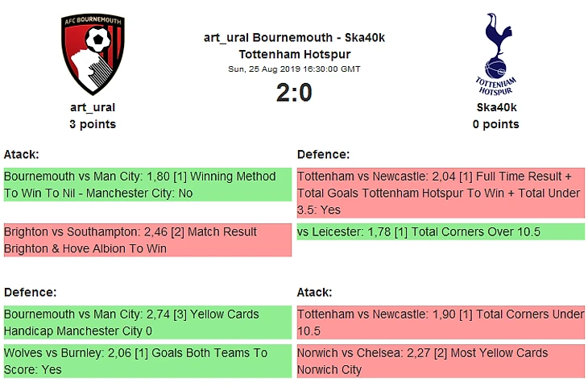
Task: Open the art_ural username under Bournemouth crest
Action: [x=93, y=107]
